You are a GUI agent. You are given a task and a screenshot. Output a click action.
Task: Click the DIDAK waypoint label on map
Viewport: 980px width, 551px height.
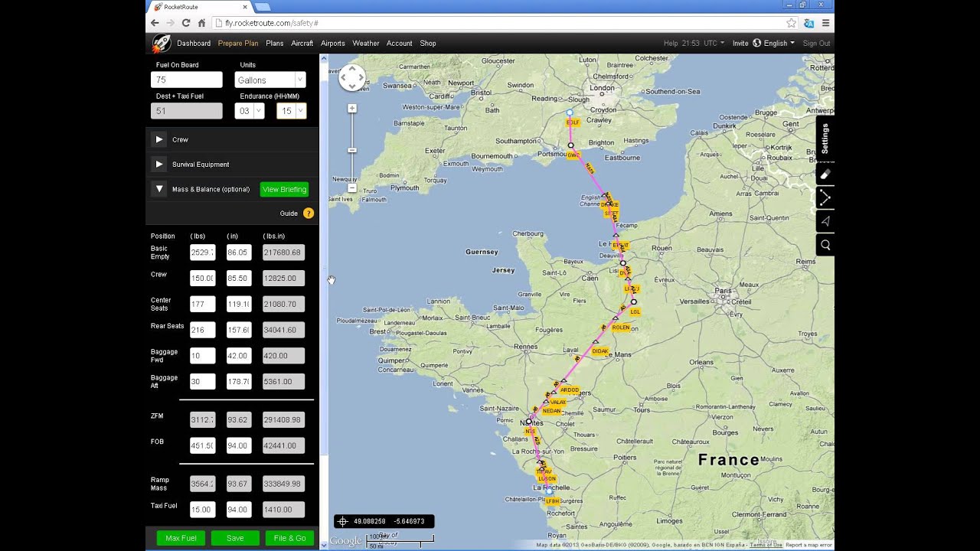pyautogui.click(x=600, y=351)
